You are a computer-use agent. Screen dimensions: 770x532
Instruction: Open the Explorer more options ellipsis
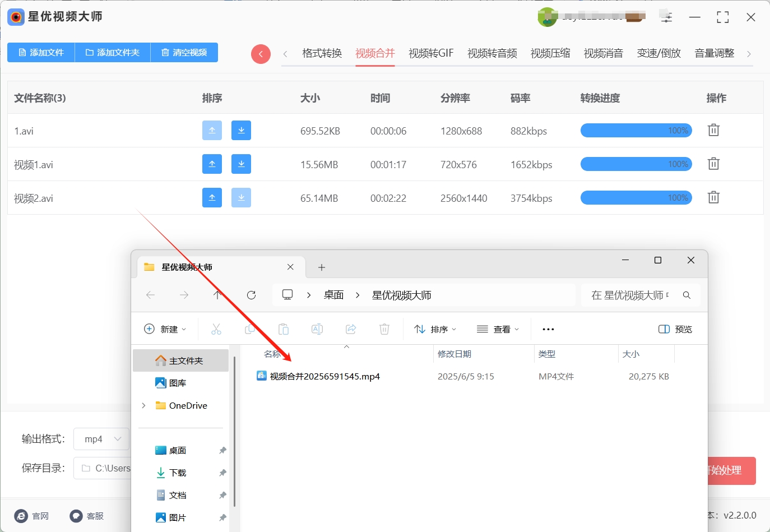tap(549, 329)
